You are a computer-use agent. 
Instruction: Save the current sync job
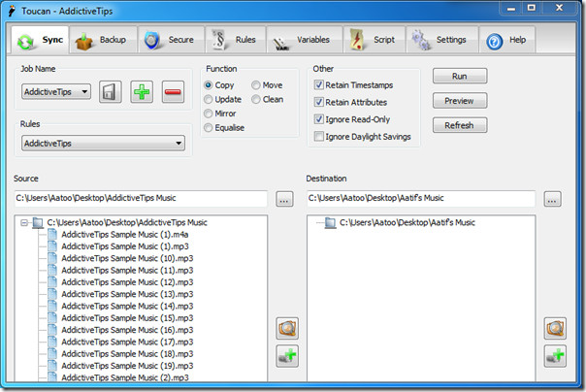pos(111,91)
